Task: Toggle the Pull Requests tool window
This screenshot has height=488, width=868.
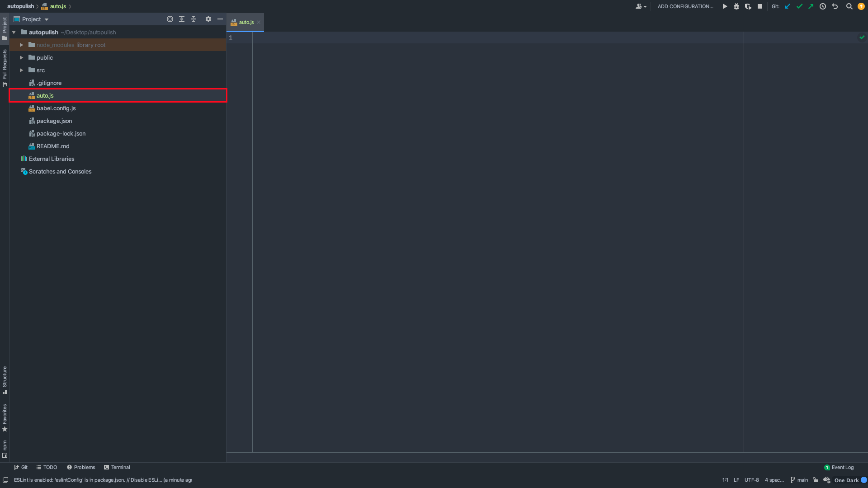Action: click(x=5, y=68)
